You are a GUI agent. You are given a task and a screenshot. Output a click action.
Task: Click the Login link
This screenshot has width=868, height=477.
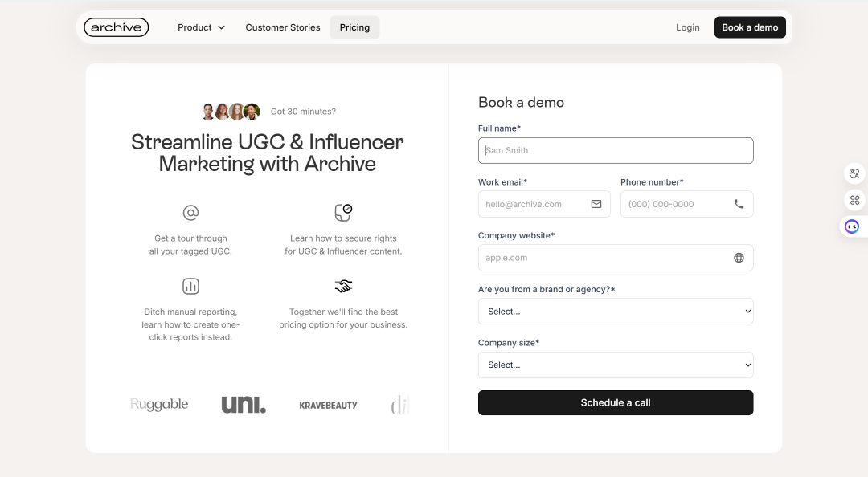pyautogui.click(x=687, y=27)
